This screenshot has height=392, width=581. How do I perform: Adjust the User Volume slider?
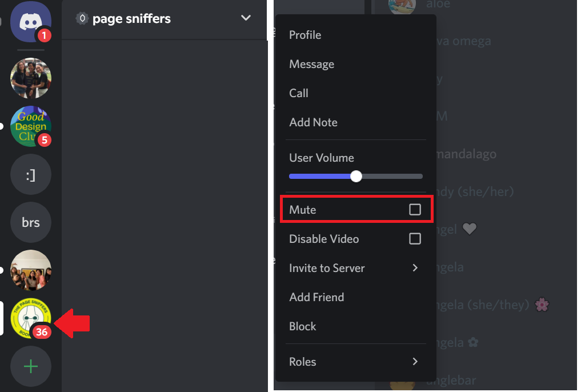(x=355, y=176)
